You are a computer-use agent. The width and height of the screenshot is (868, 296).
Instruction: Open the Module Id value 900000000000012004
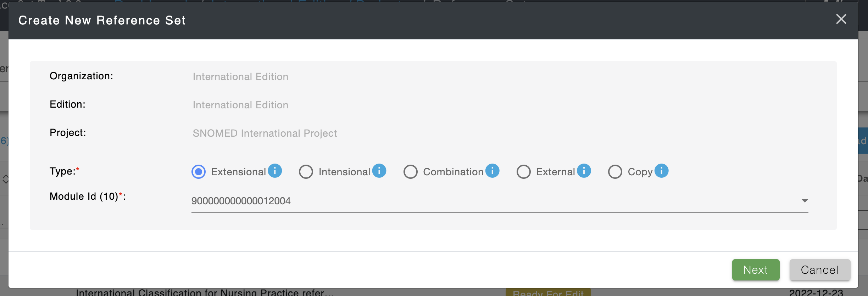pyautogui.click(x=500, y=201)
